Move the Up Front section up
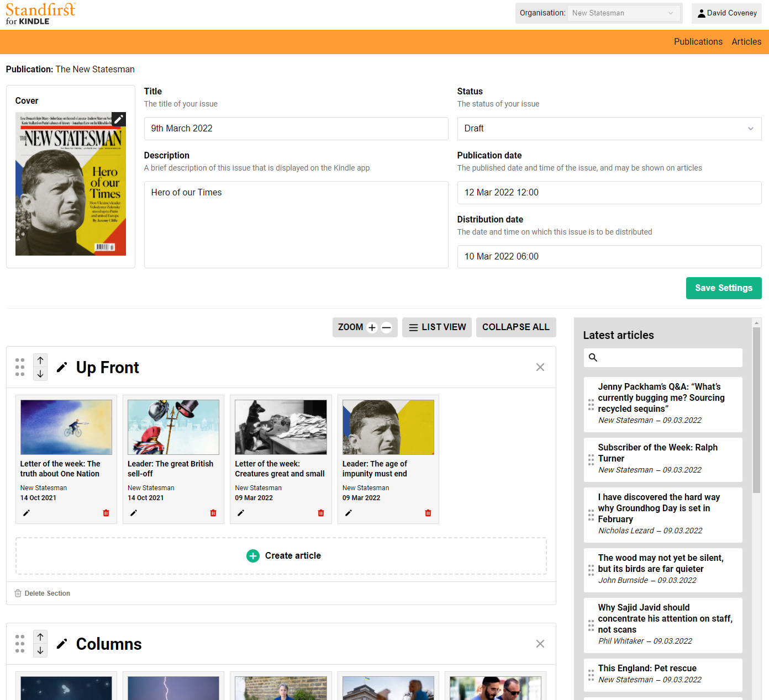The image size is (769, 700). (40, 360)
